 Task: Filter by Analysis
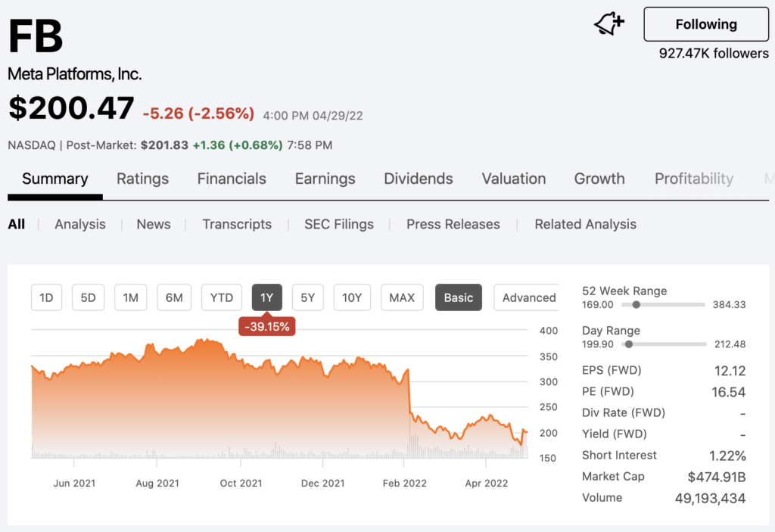[80, 225]
